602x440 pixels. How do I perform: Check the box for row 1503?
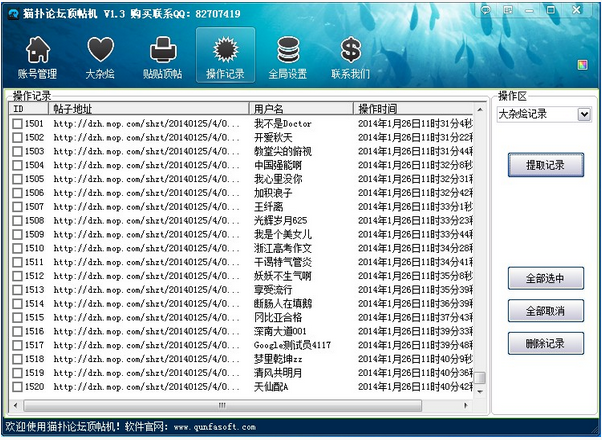[17, 151]
